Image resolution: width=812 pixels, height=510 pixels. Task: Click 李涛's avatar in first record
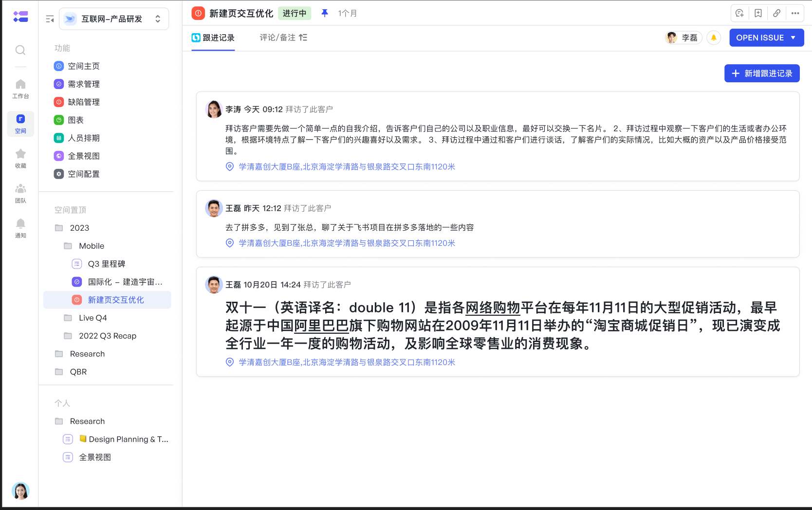tap(214, 109)
